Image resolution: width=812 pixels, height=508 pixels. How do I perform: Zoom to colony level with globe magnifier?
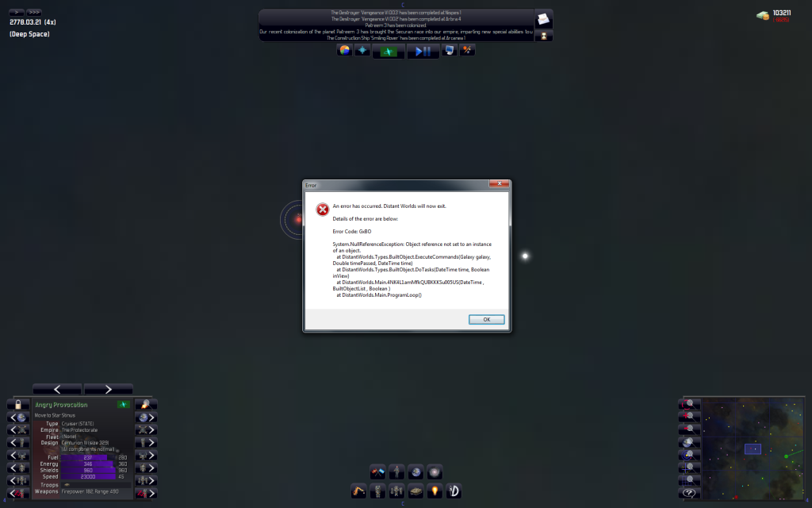[x=689, y=442]
